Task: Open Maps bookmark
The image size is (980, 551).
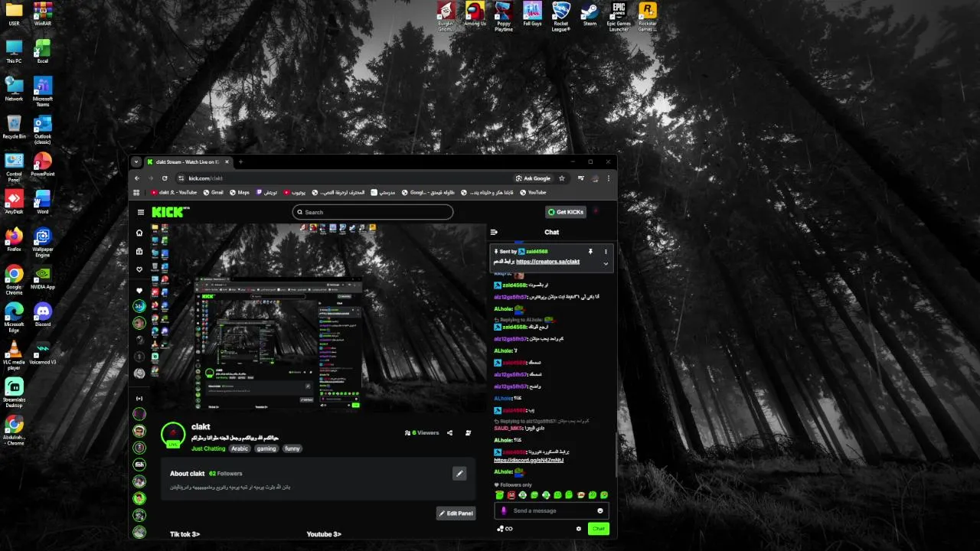Action: [240, 193]
